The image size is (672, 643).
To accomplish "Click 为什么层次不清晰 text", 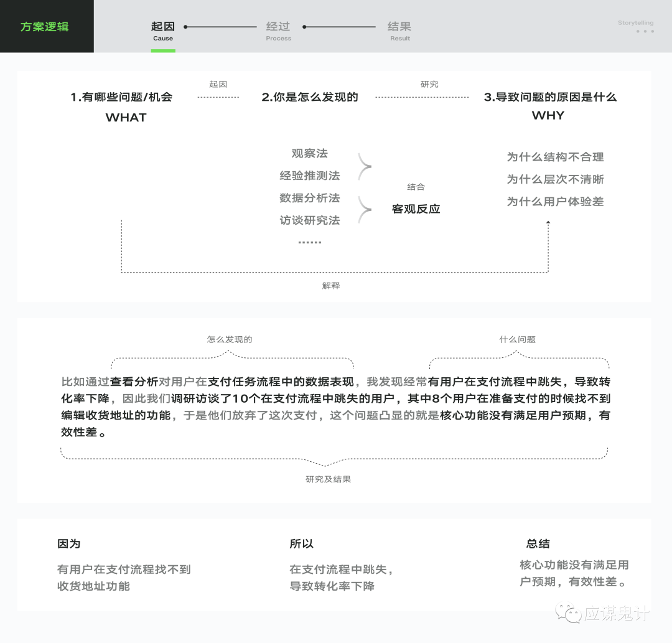I will (555, 179).
